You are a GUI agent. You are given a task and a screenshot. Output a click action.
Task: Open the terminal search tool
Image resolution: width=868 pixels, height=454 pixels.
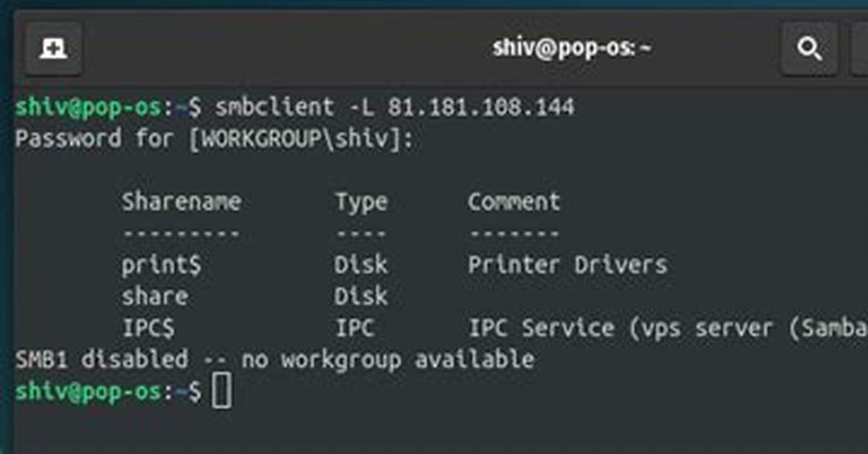(809, 49)
